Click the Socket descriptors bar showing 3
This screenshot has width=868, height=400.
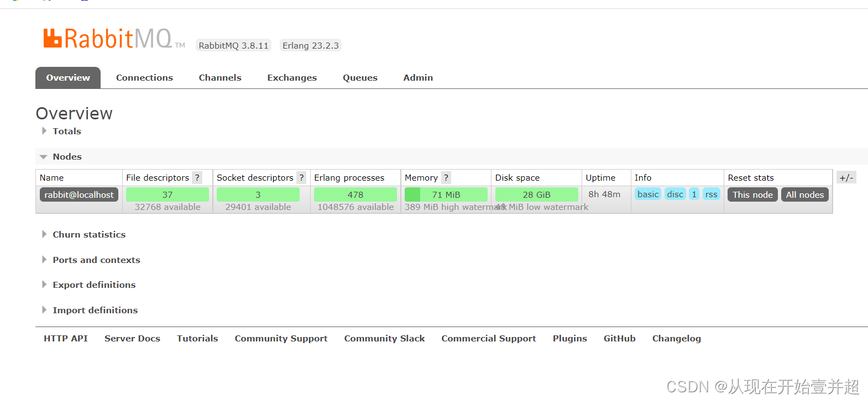pos(258,194)
